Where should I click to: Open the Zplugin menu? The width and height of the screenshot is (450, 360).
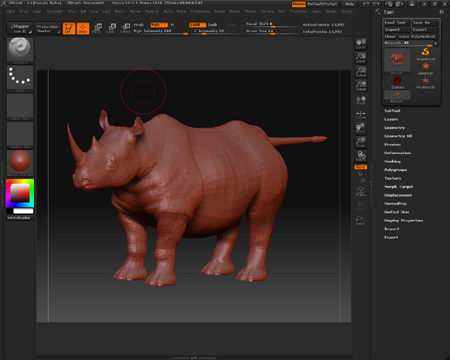331,11
